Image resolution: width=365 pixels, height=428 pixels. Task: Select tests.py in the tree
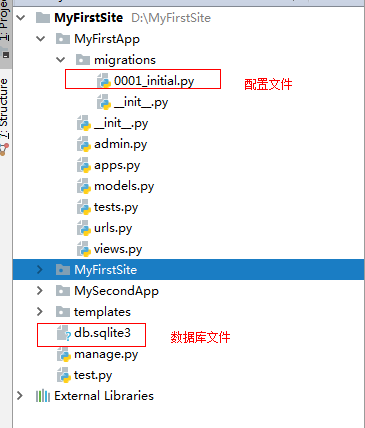116,207
